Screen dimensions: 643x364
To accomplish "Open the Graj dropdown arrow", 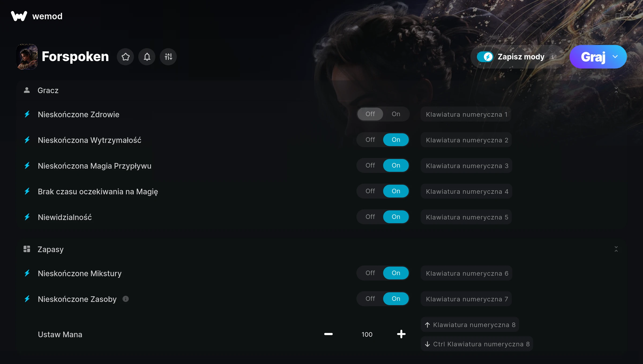I will coord(615,57).
